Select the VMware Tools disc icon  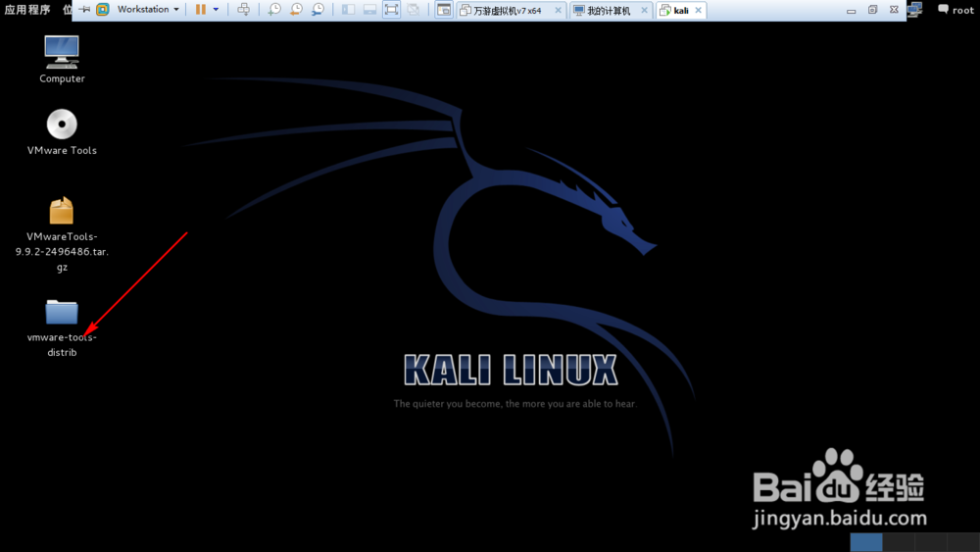point(62,132)
